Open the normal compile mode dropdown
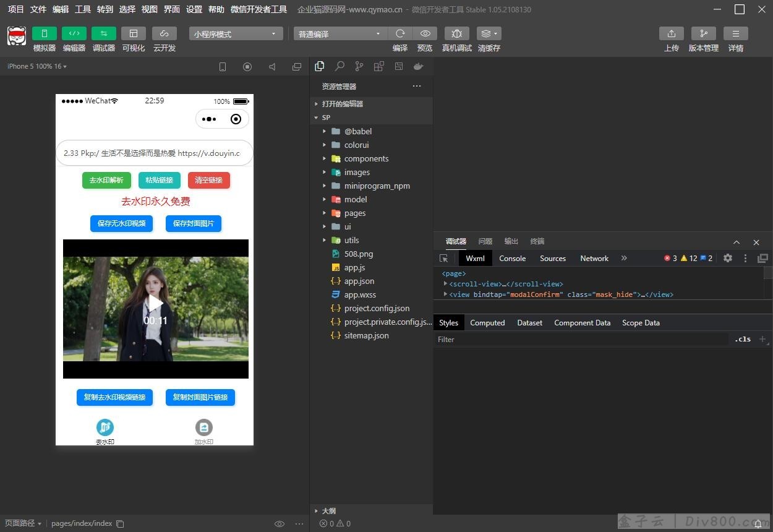The height and width of the screenshot is (532, 773). click(x=340, y=34)
